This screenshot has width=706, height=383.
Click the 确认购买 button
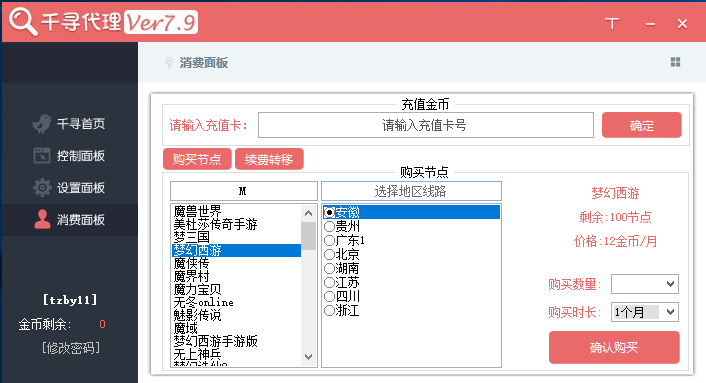(614, 347)
